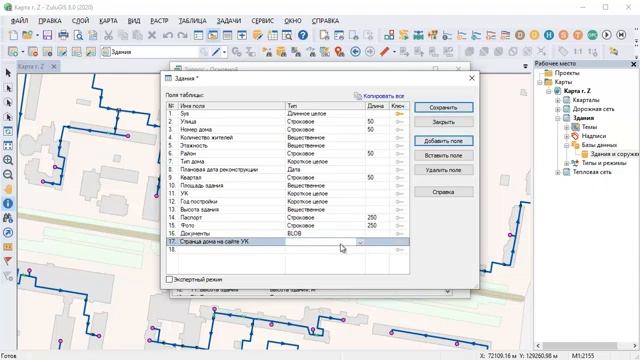
Task: Select the red ruler measure tool
Action: [384, 52]
